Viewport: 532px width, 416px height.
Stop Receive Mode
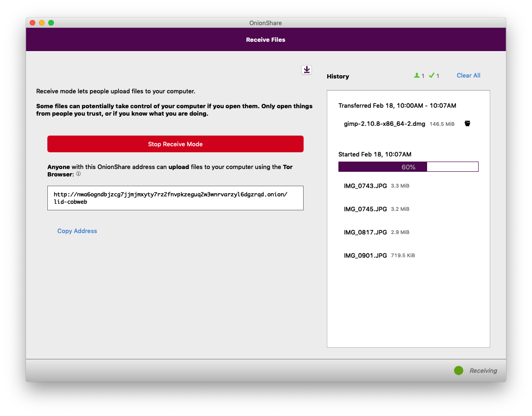tap(175, 144)
